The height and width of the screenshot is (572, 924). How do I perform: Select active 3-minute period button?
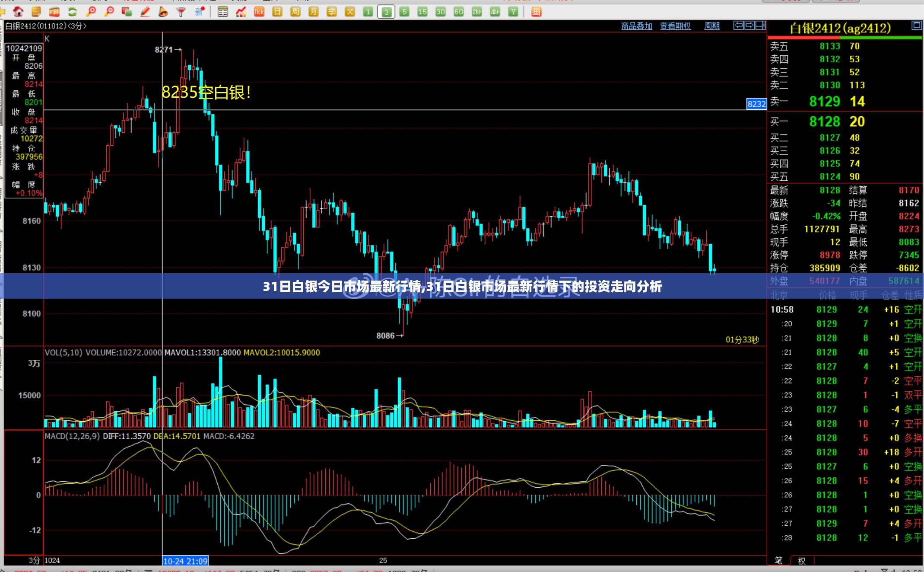point(386,12)
